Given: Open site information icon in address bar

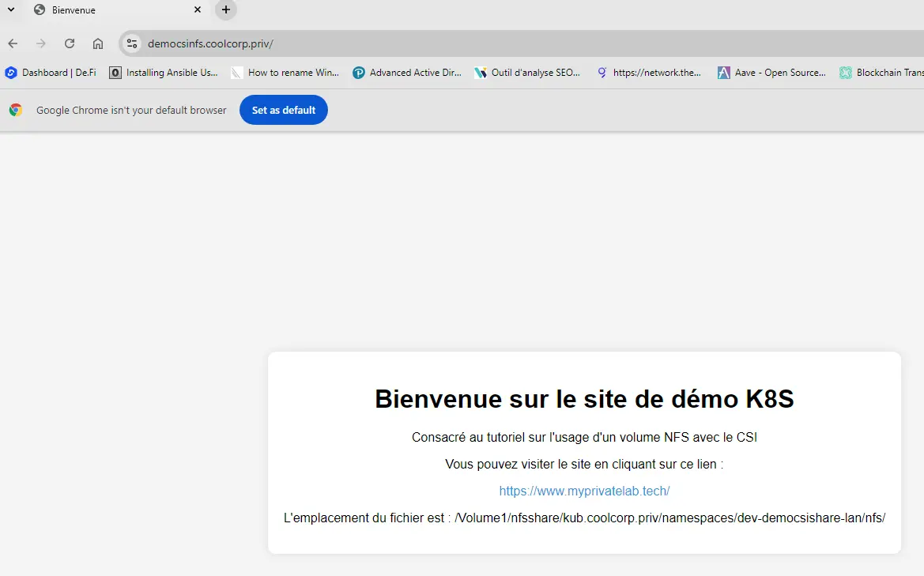Looking at the screenshot, I should point(132,43).
